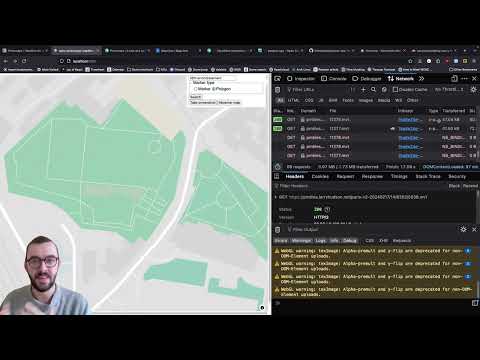
Task: Click the Search button in map panel
Action: pos(195,97)
